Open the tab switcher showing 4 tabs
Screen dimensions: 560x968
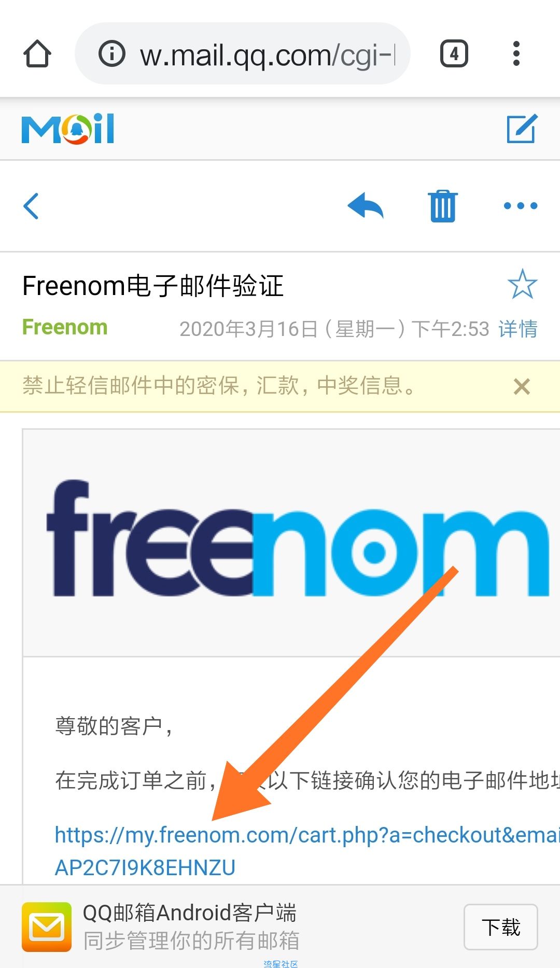tap(454, 53)
